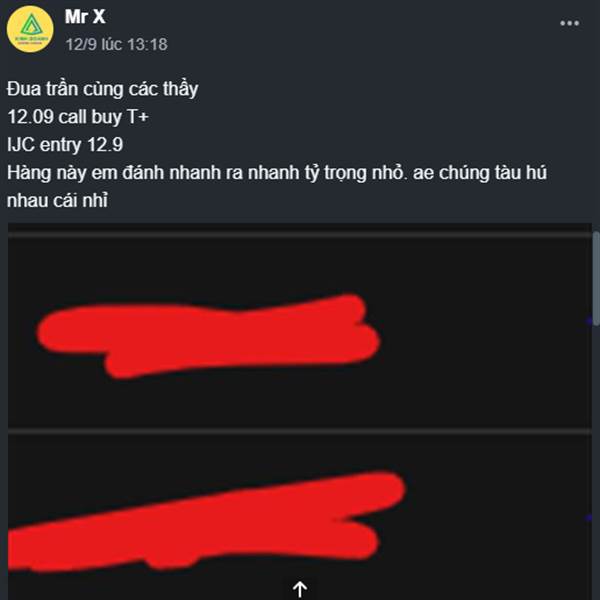600x600 pixels.
Task: Click the line "12.09 call buy T+"
Action: [x=78, y=117]
